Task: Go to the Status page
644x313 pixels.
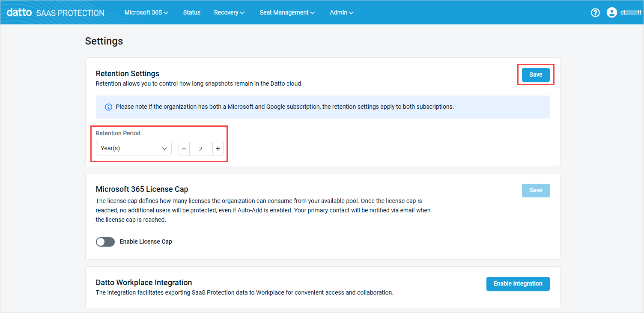Action: click(191, 12)
